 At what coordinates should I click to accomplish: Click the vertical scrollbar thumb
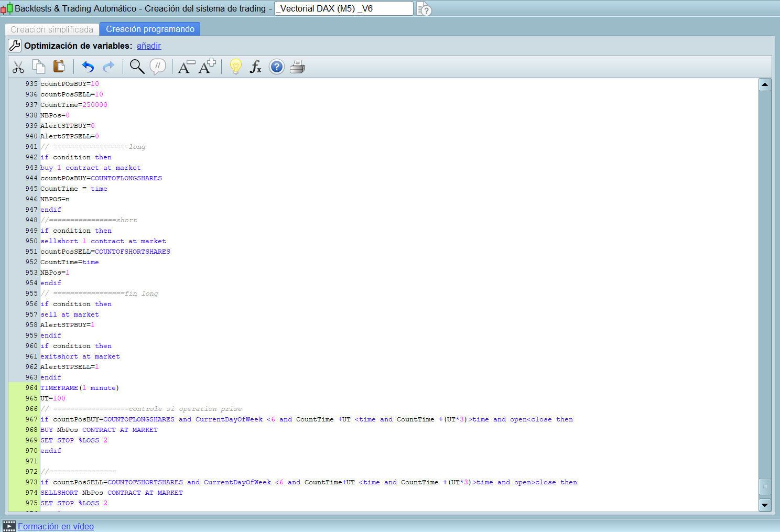(765, 486)
